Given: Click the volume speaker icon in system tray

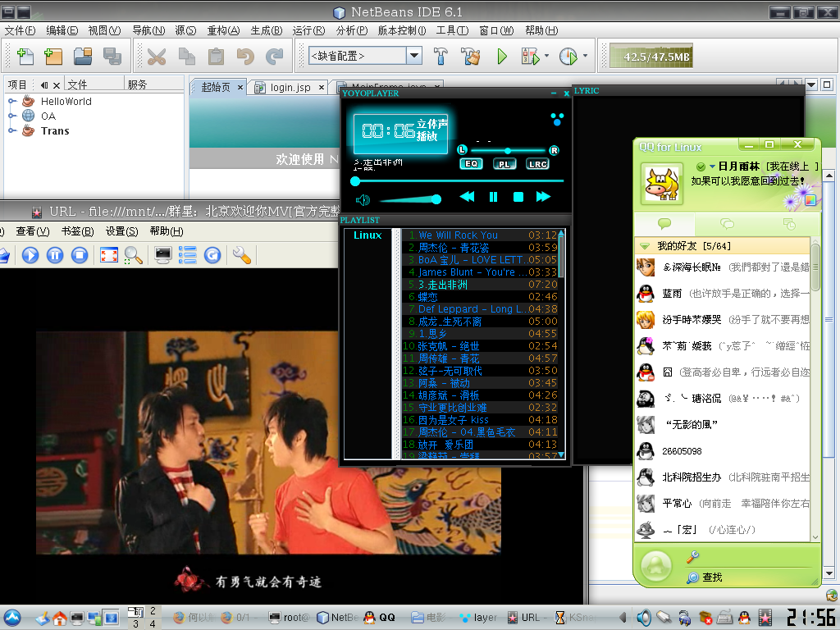Looking at the screenshot, I should pyautogui.click(x=644, y=618).
